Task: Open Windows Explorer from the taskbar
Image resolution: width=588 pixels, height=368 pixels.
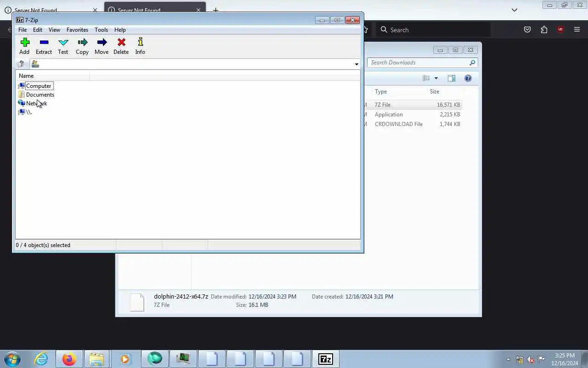Action: 97,359
